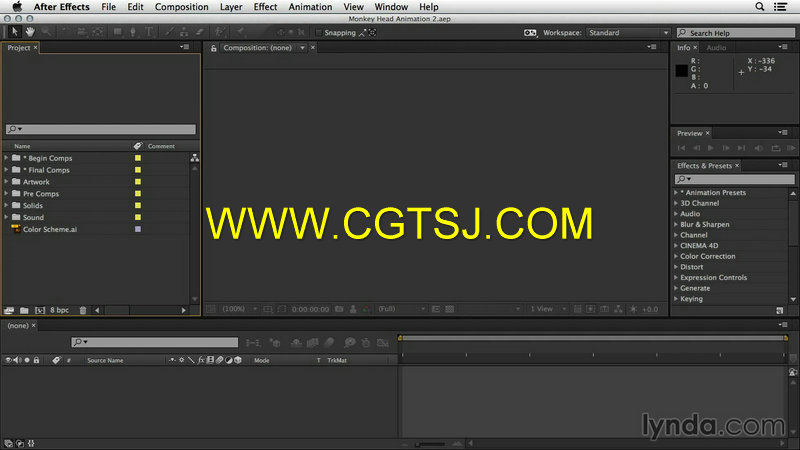Screen dimensions: 800x450
Task: Expand * Animation Presets in Effects panel
Action: (x=676, y=193)
